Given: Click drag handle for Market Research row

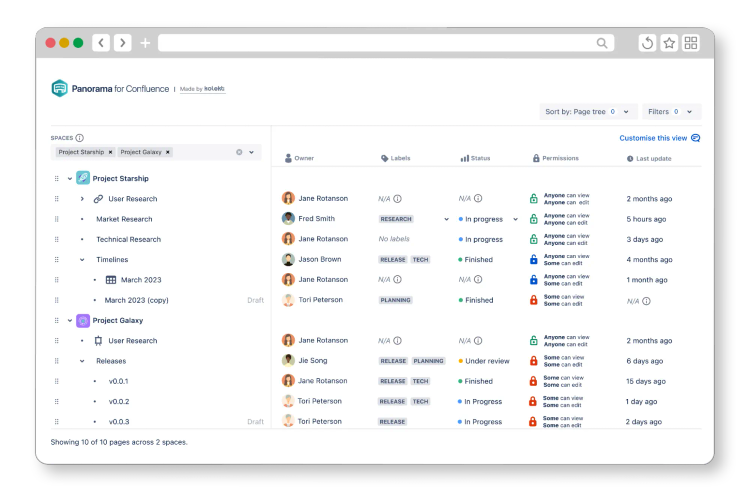Looking at the screenshot, I should click(56, 219).
